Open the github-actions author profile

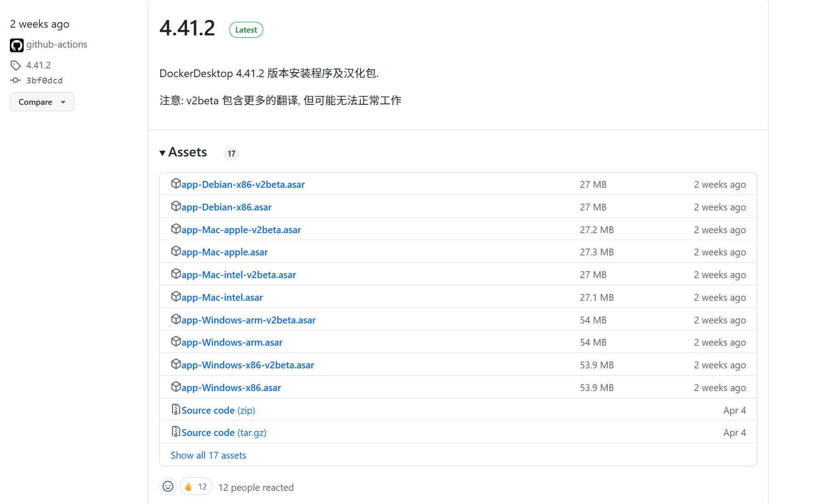point(57,44)
